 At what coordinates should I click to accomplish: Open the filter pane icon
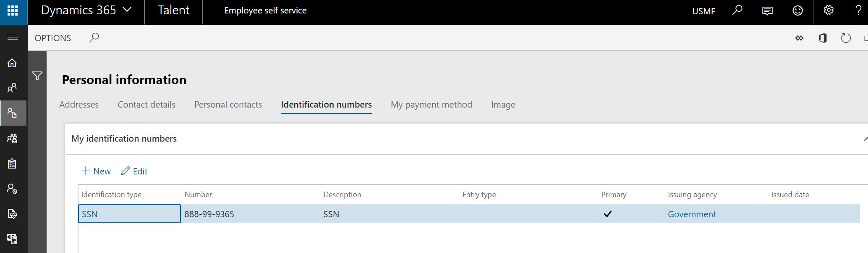point(37,76)
